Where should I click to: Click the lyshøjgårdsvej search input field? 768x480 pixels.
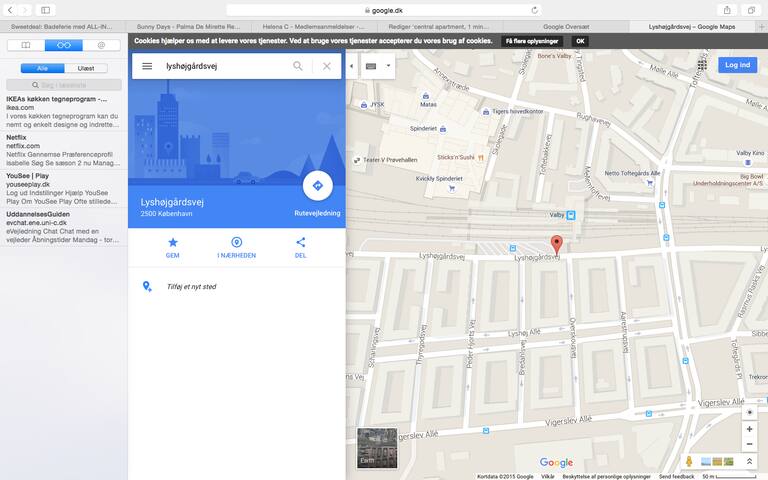[225, 66]
